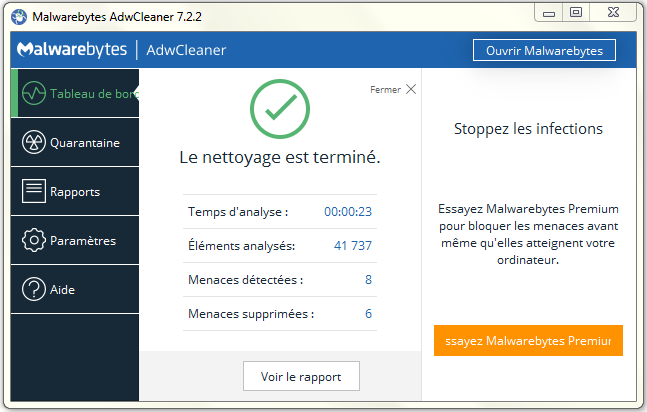Open the Rapports menu label
Image resolution: width=647 pixels, height=412 pixels.
pos(75,192)
